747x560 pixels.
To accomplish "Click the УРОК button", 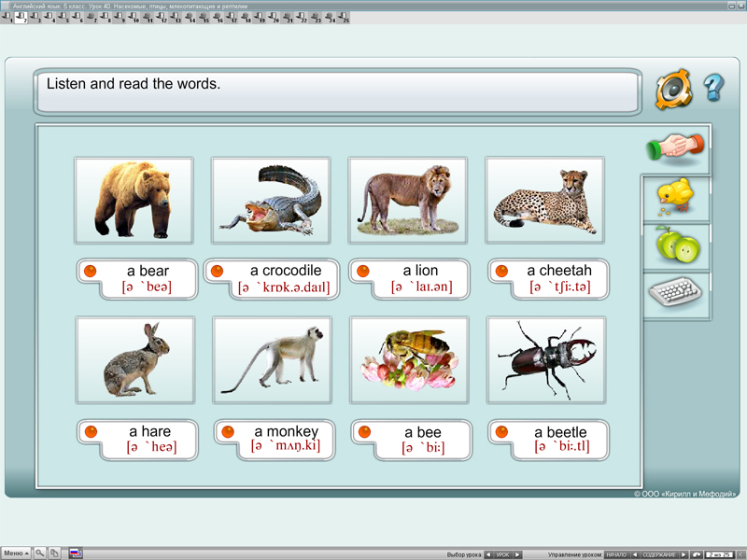I will coord(502,554).
